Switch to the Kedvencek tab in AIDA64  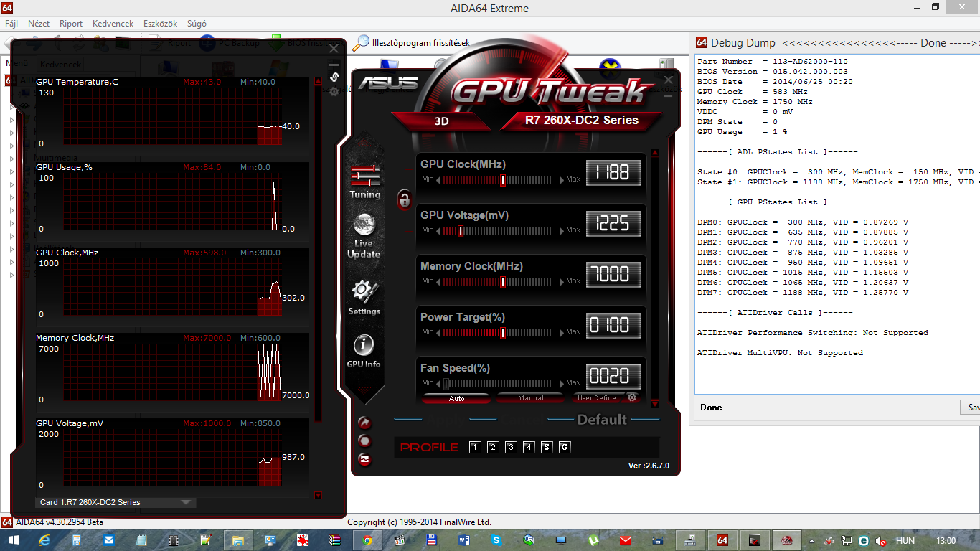pos(60,64)
